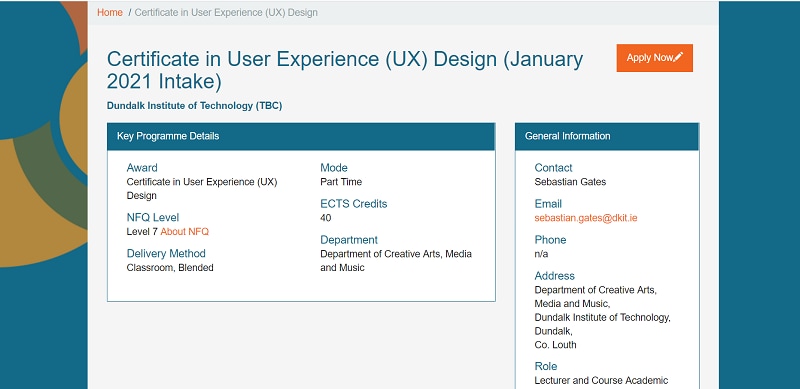
Task: Click the Contact name Sebastian Gates
Action: click(x=570, y=182)
